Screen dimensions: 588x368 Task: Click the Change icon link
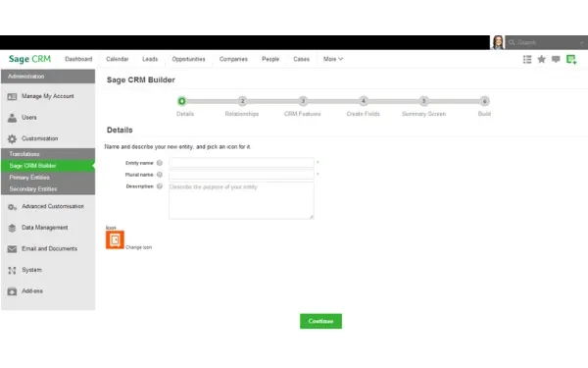[x=139, y=247]
